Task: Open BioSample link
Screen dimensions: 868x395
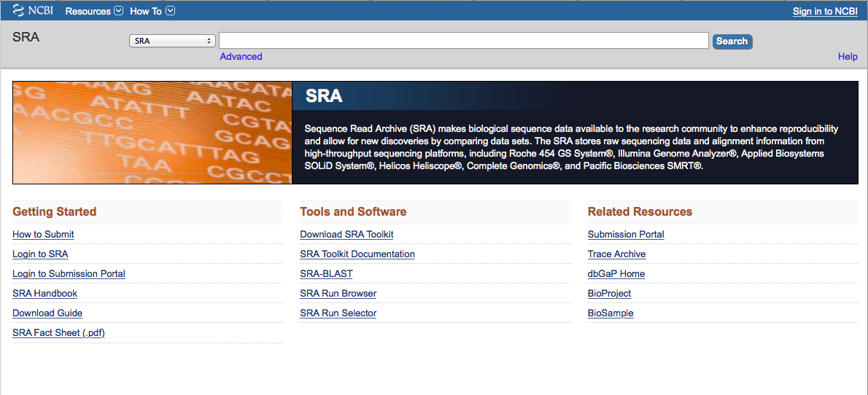Action: point(611,313)
